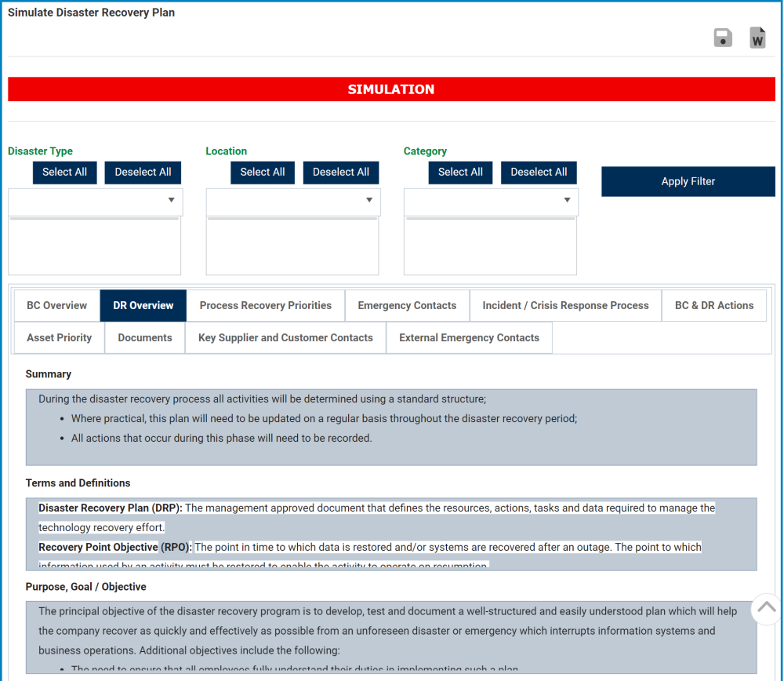Open Key Supplier and Customer Contacts tab
This screenshot has height=681, width=784.
(x=285, y=338)
